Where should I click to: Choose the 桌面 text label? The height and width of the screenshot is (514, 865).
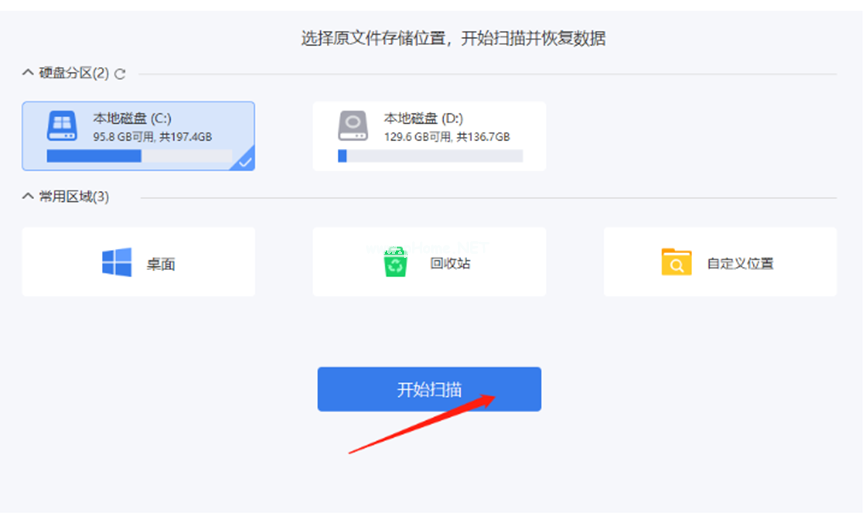[161, 264]
